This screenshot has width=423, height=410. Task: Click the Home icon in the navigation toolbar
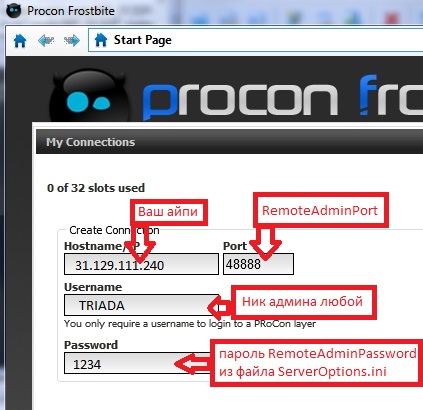click(20, 41)
